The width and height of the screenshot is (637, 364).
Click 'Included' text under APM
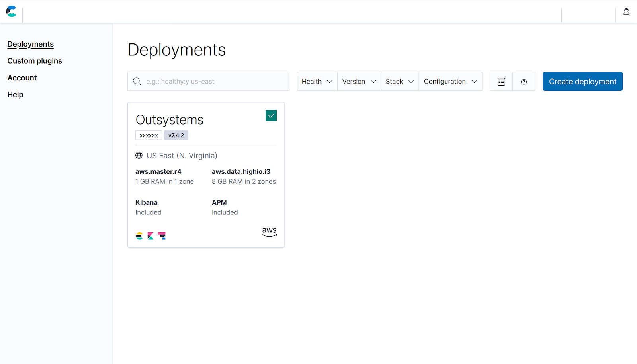point(225,212)
